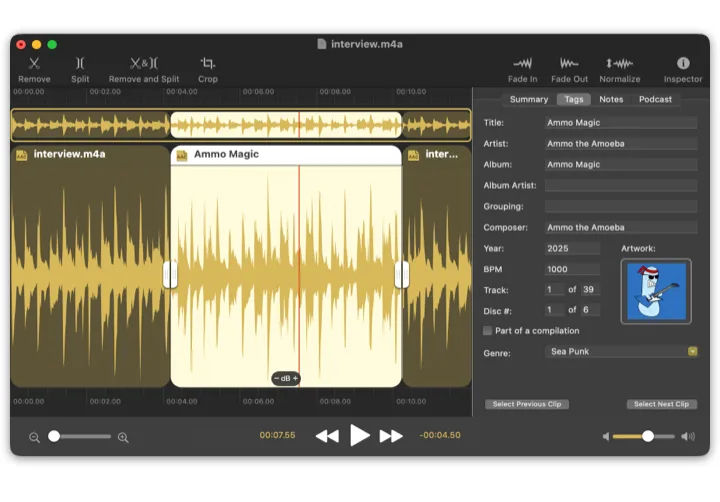
Task: Apply Fade Out effect
Action: pyautogui.click(x=569, y=69)
